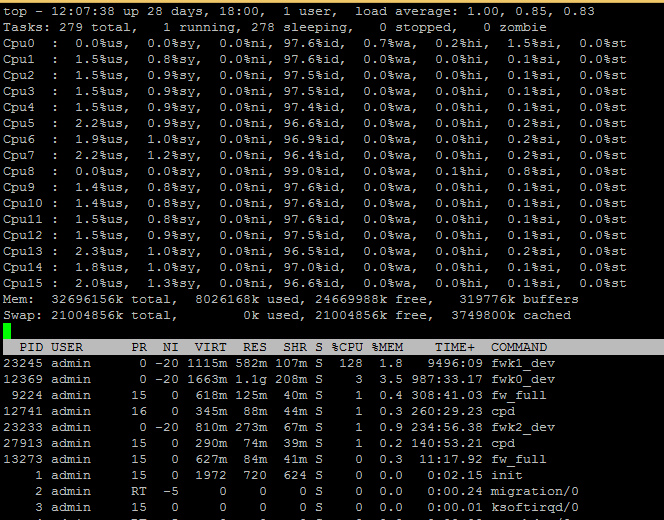Click PID 12741 in process list
Image resolution: width=664 pixels, height=520 pixels.
pyautogui.click(x=23, y=411)
